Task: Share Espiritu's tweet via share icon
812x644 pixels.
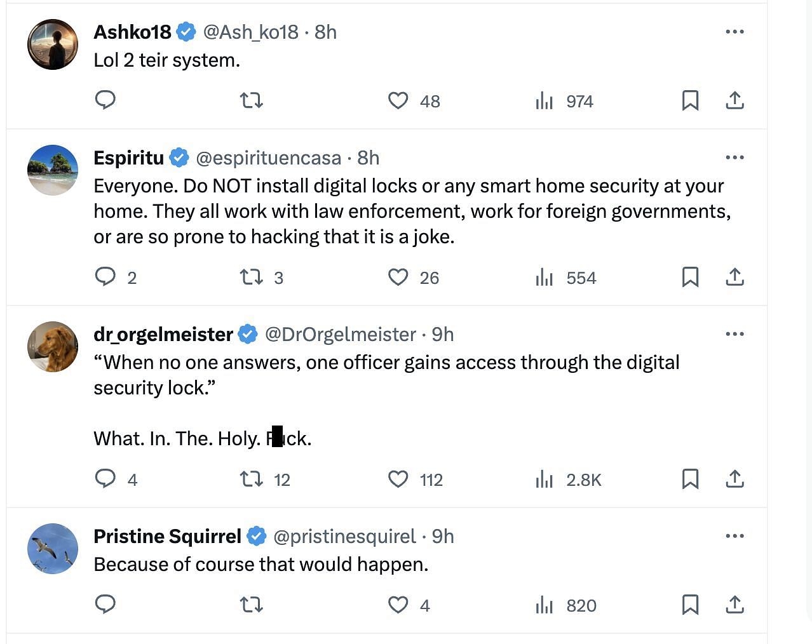Action: [x=734, y=277]
